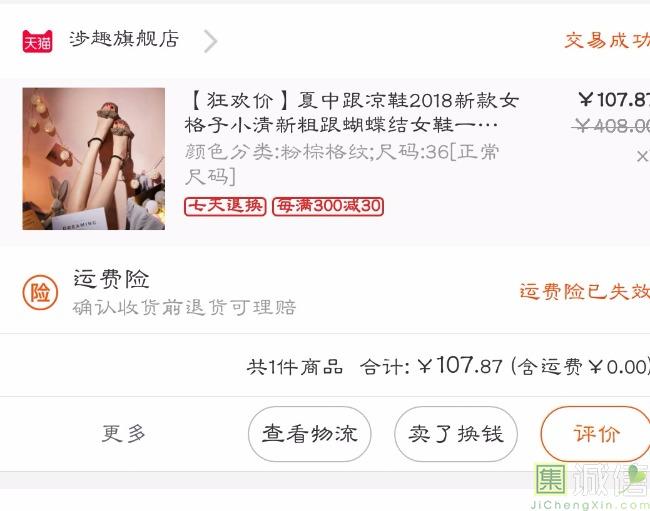Tap the 颜色分类 粉棕格纹 size specification text
The width and height of the screenshot is (650, 511).
click(x=342, y=164)
